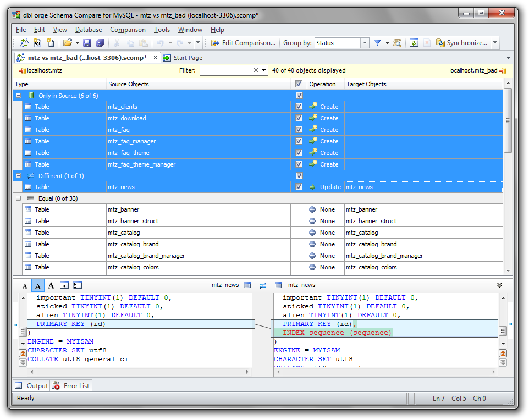The height and width of the screenshot is (420, 529).
Task: Uncheck the mtz_download row checkbox
Action: (299, 118)
